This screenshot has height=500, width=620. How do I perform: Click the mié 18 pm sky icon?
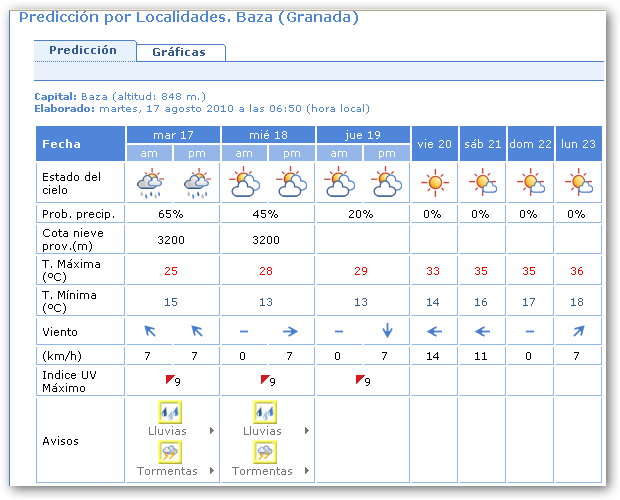click(291, 184)
